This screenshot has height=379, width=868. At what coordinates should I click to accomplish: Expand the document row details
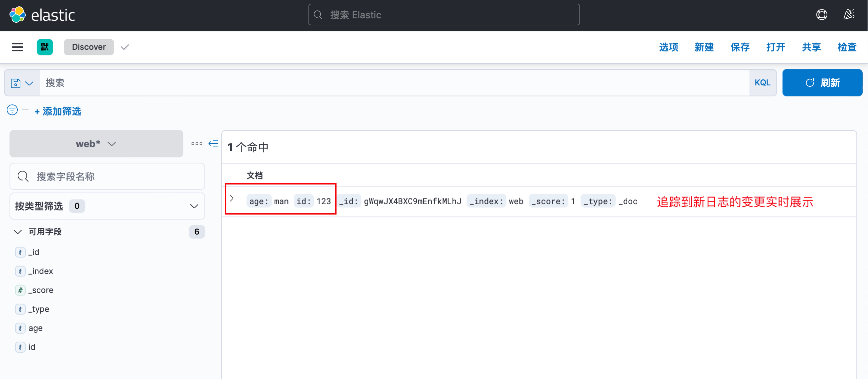point(232,199)
